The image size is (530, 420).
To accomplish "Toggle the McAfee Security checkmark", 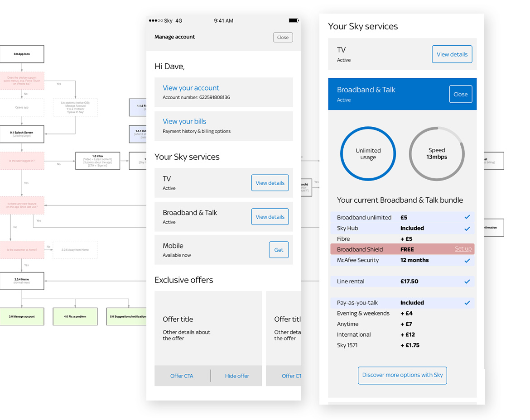I will 467,261.
